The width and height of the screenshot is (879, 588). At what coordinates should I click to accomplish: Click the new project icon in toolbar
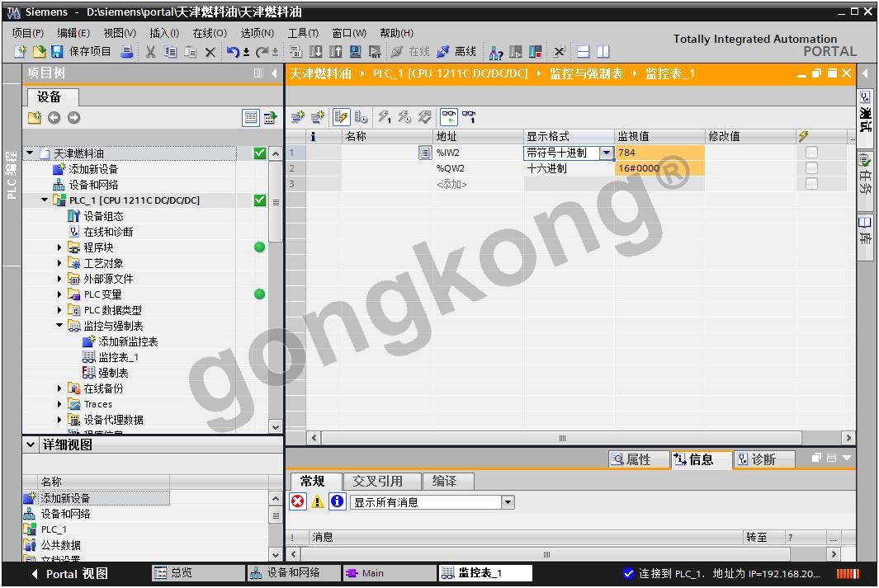pos(20,52)
